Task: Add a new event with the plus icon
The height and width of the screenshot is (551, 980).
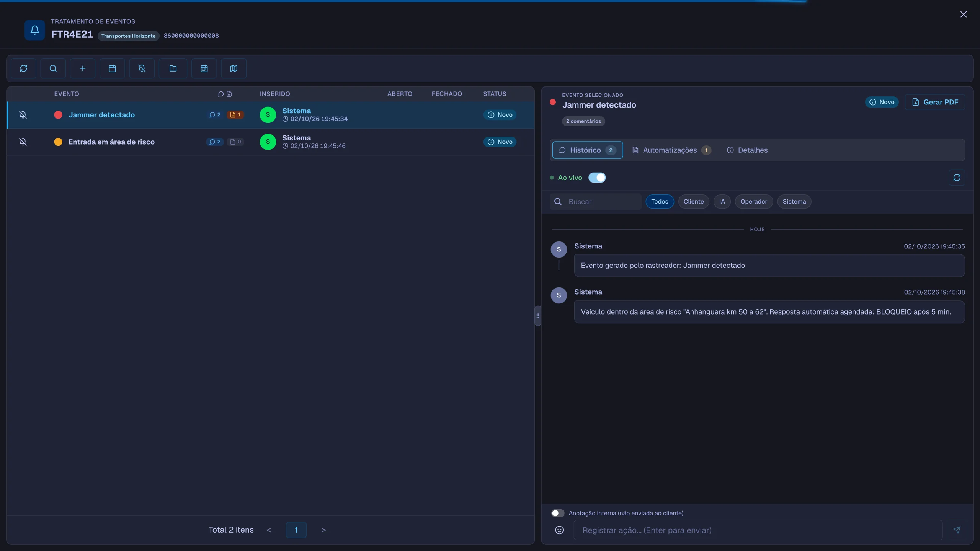Action: tap(83, 68)
